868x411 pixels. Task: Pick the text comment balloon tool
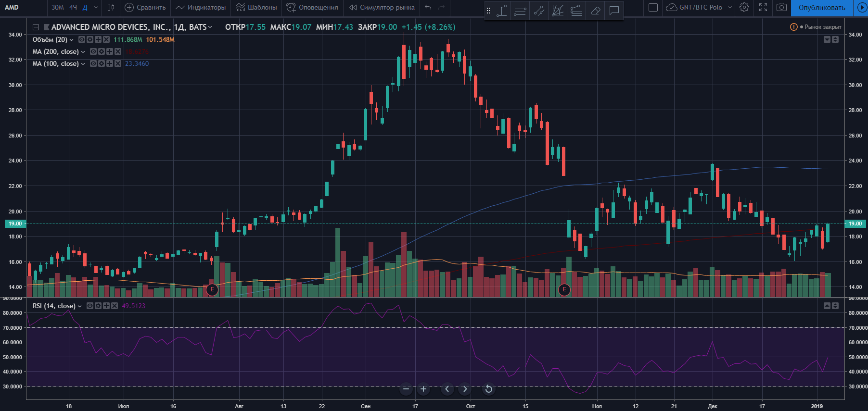coord(614,11)
